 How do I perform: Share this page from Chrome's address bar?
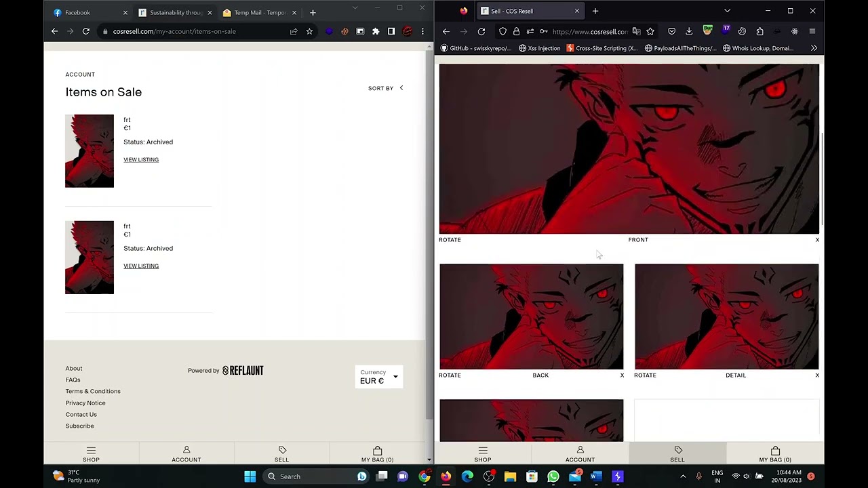pos(294,31)
